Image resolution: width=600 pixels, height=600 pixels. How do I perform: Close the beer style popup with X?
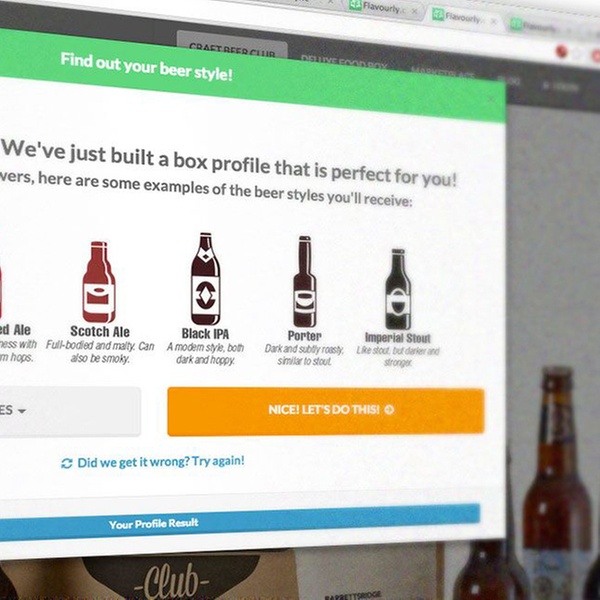pos(491,99)
